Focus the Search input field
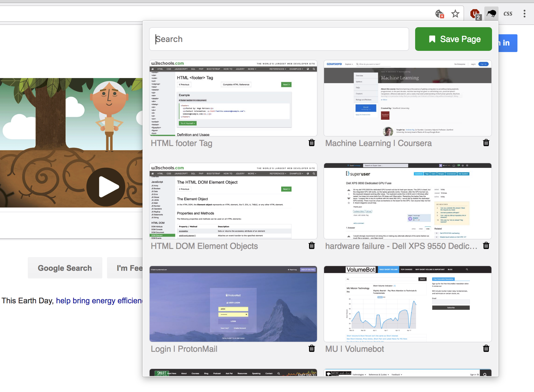Image resolution: width=534 pixels, height=392 pixels. (279, 39)
